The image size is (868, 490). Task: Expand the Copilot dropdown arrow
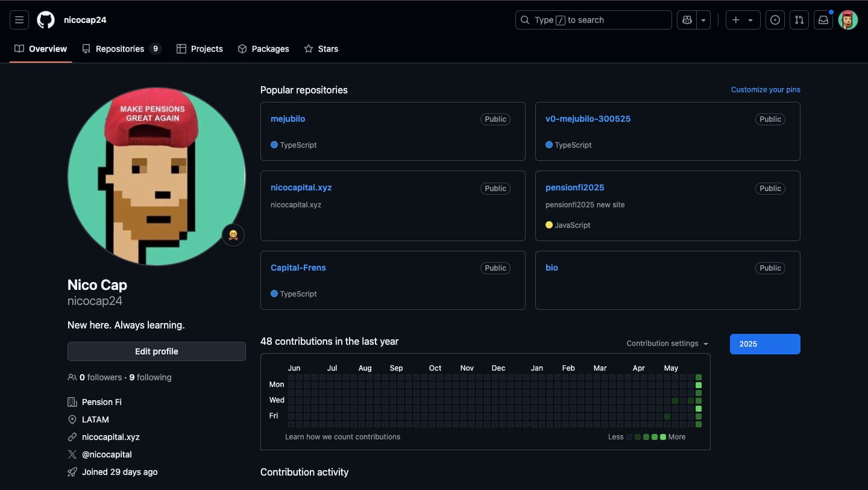pyautogui.click(x=703, y=20)
